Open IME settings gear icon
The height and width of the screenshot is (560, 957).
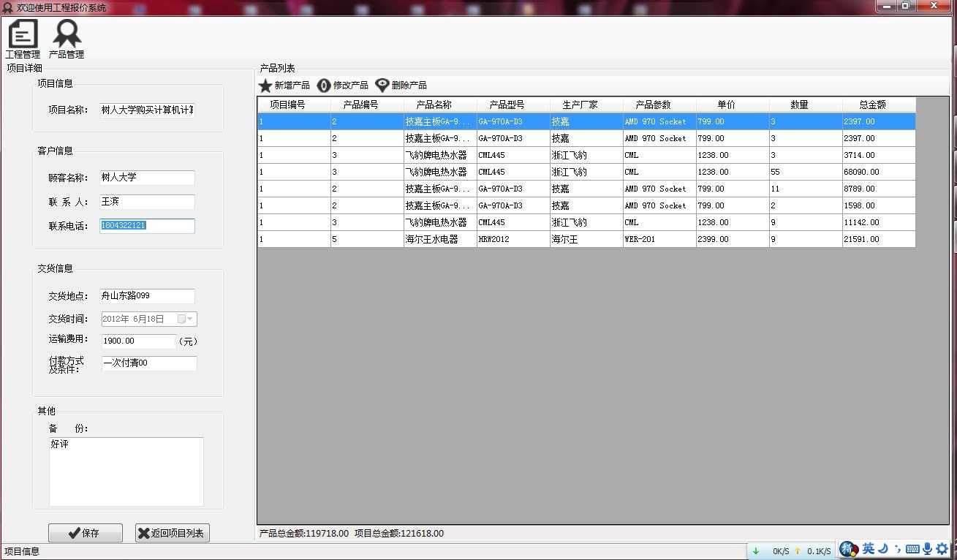942,549
